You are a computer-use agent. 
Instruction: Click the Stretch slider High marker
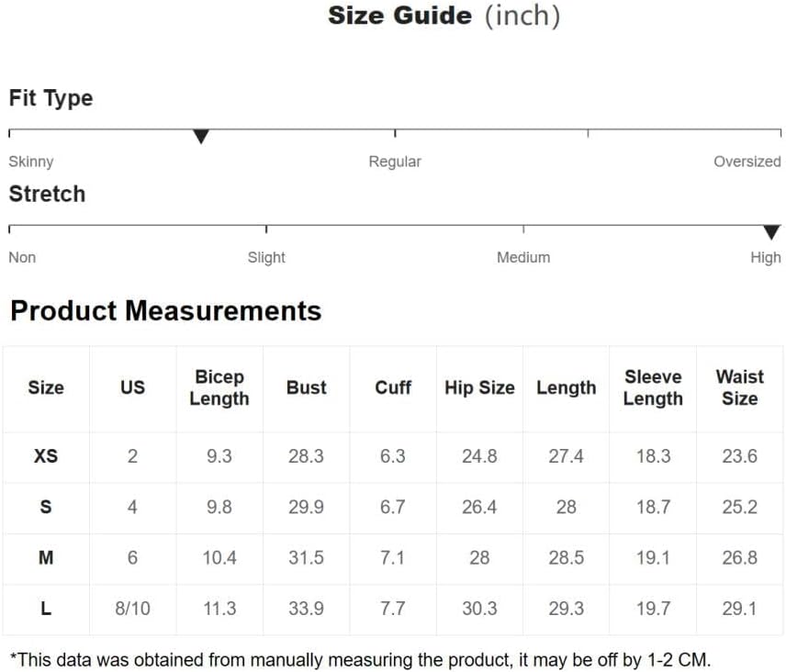[771, 232]
